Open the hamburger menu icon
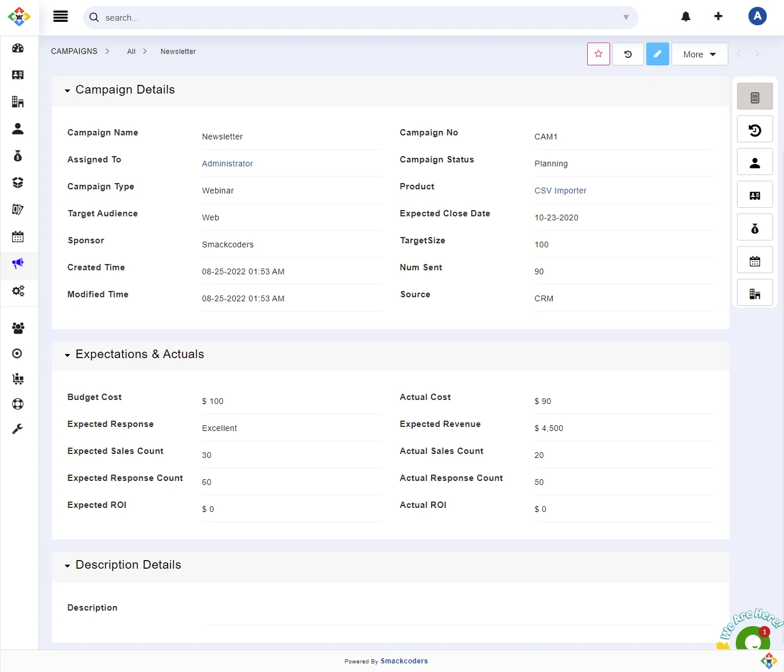This screenshot has height=672, width=784. coord(60,17)
